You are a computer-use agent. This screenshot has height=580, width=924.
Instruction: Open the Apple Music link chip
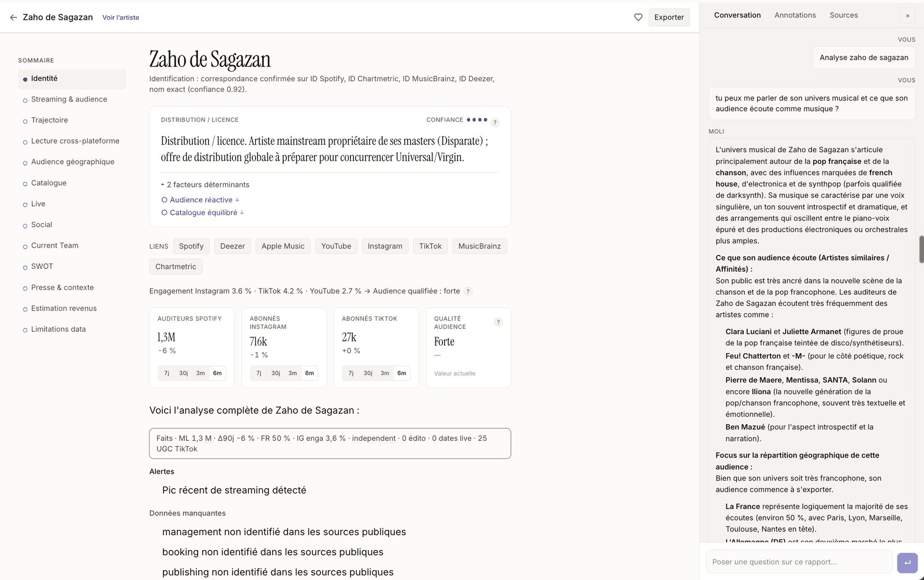point(283,246)
